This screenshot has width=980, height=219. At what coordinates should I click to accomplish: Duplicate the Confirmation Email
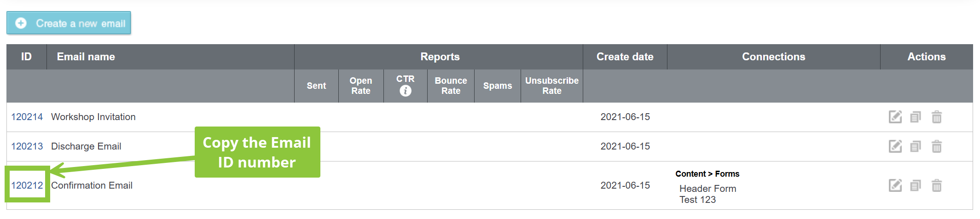click(916, 185)
